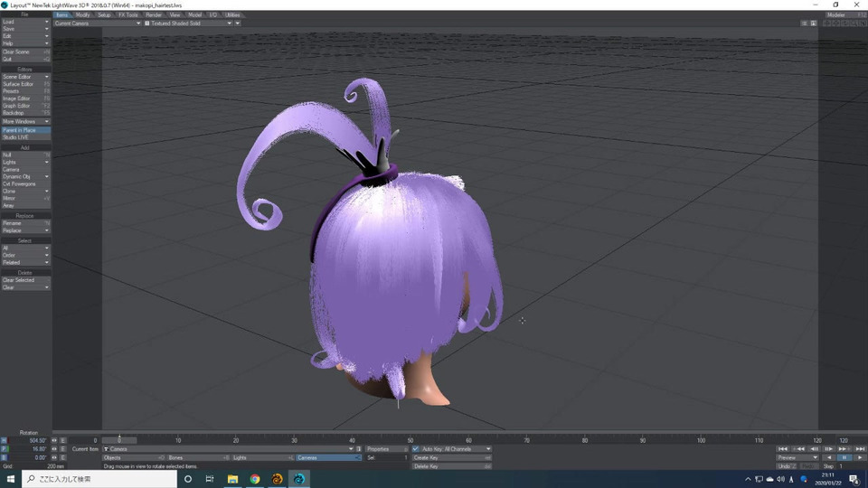Select Objects edit mode
This screenshot has width=868, height=488.
134,457
